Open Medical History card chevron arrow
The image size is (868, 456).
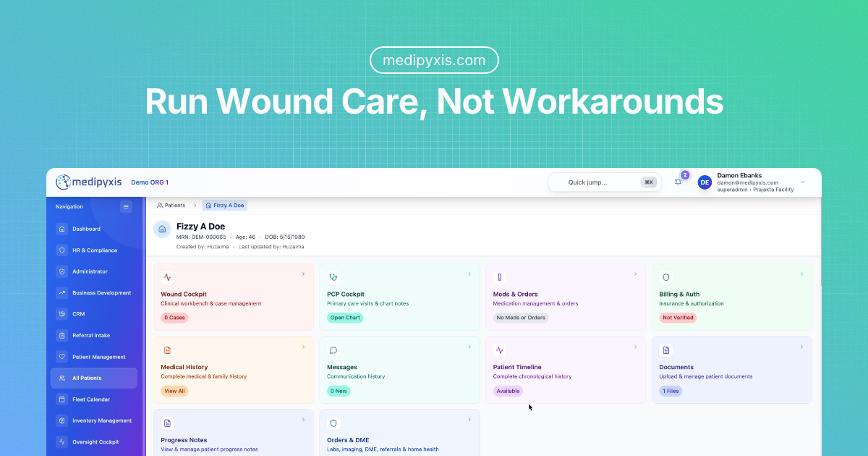(x=303, y=347)
